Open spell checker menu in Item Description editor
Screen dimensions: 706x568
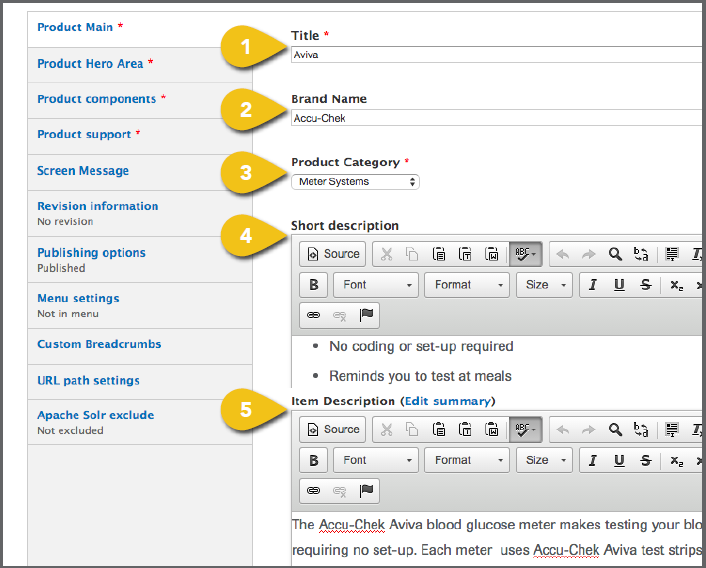tap(525, 430)
